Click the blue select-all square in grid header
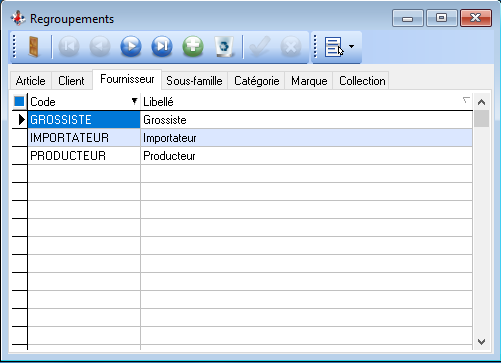This screenshot has height=363, width=501. (19, 101)
